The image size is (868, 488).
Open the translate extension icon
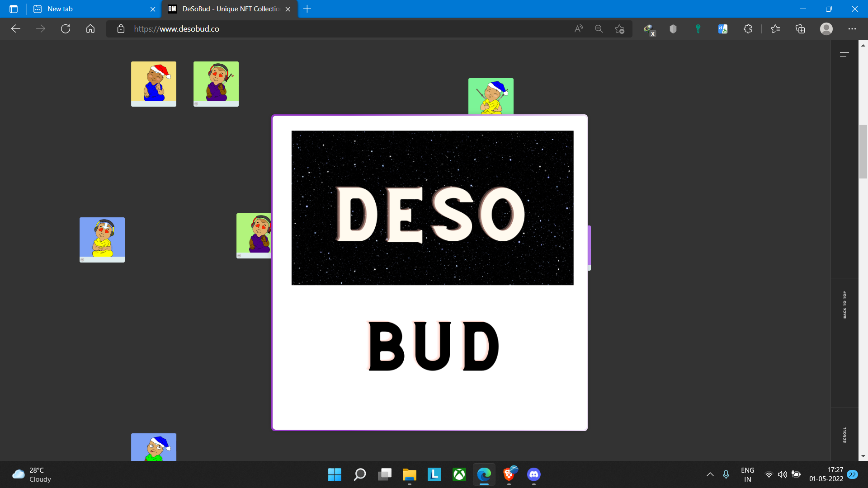722,29
